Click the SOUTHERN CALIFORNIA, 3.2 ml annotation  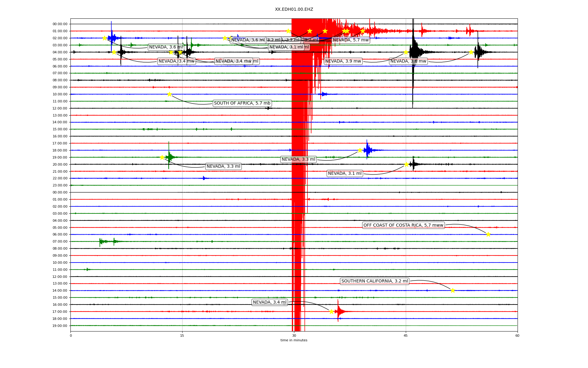(374, 281)
